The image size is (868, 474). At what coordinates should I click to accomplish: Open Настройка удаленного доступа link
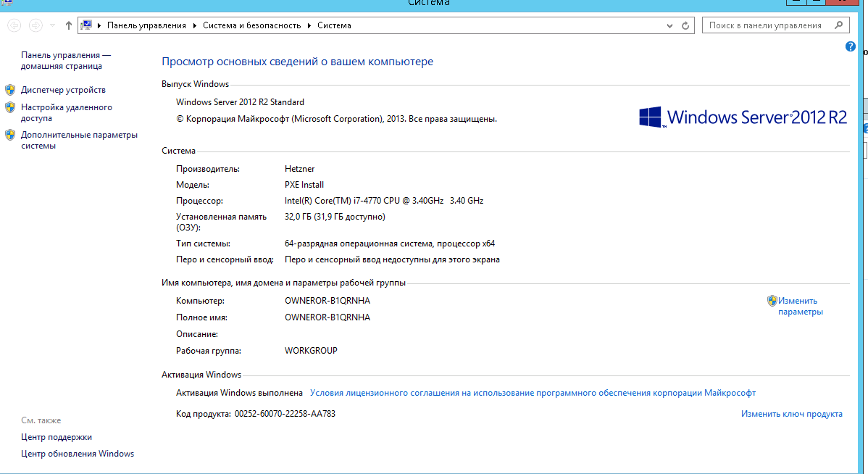coord(67,112)
